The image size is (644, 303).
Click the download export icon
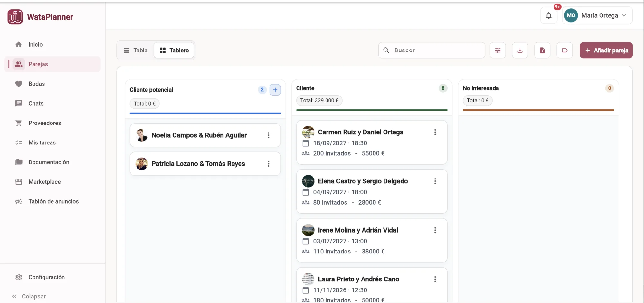(x=520, y=50)
